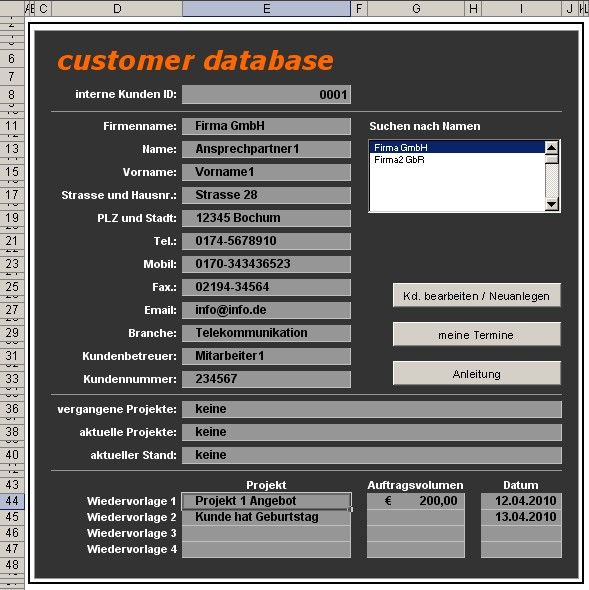589x590 pixels.
Task: Select column E header
Action: tap(266, 8)
